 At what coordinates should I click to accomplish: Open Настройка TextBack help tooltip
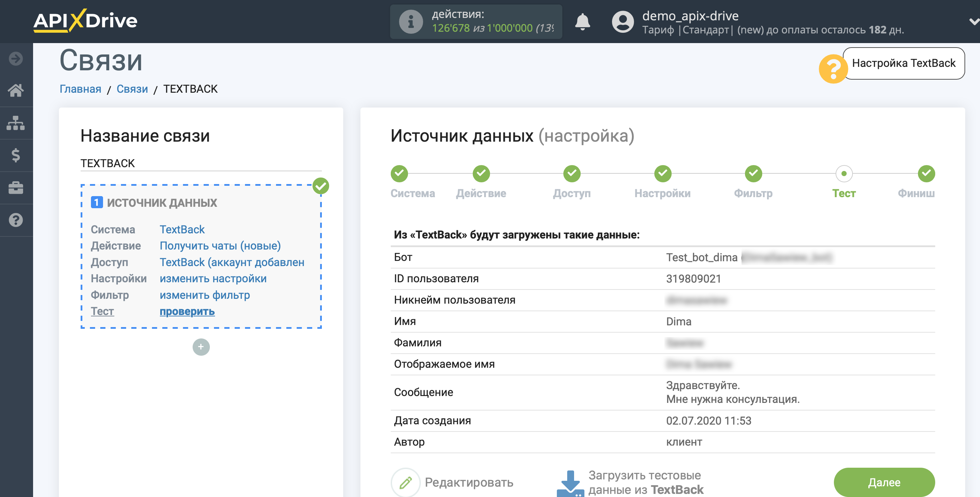pyautogui.click(x=904, y=63)
